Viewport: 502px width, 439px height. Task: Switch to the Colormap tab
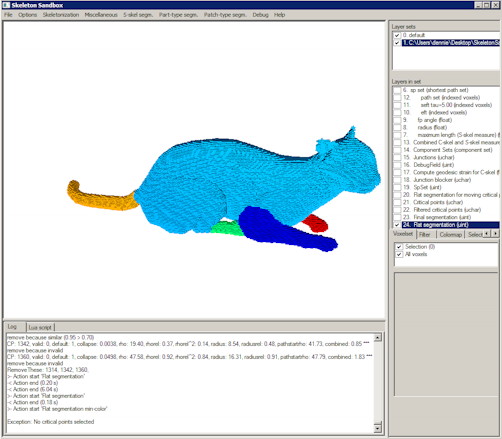(x=451, y=235)
